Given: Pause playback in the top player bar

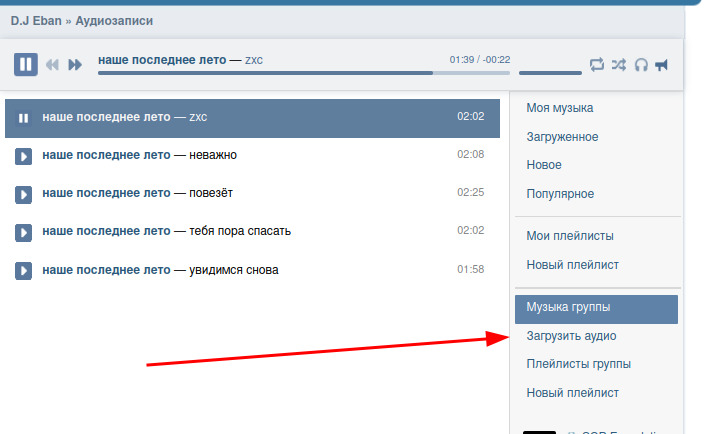Looking at the screenshot, I should pos(25,64).
